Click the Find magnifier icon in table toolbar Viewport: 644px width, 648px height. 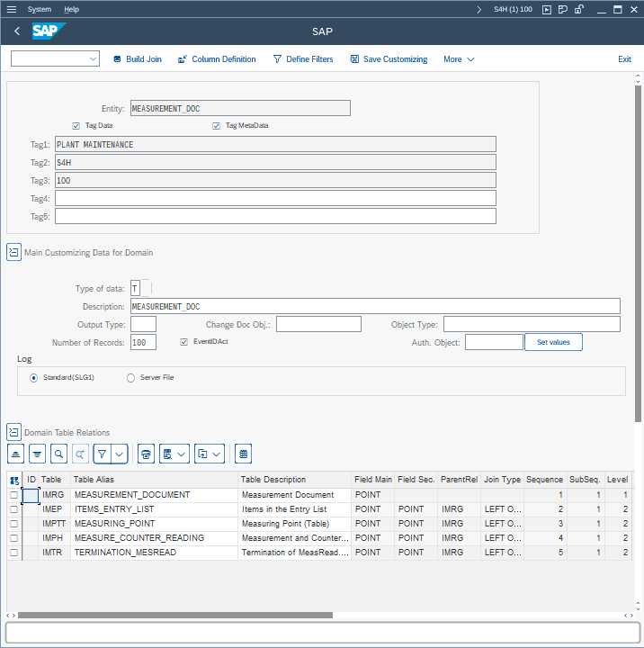pos(58,454)
